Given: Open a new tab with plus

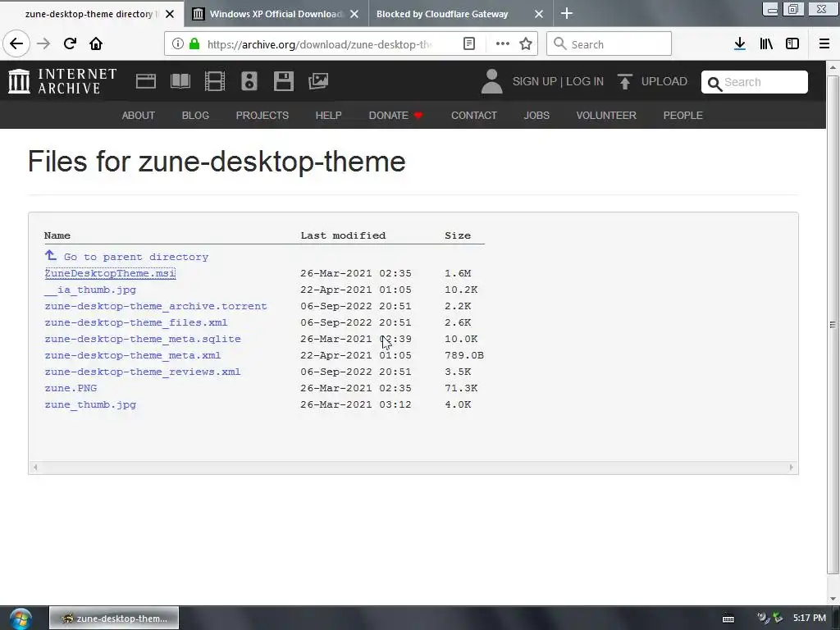Looking at the screenshot, I should click(566, 13).
